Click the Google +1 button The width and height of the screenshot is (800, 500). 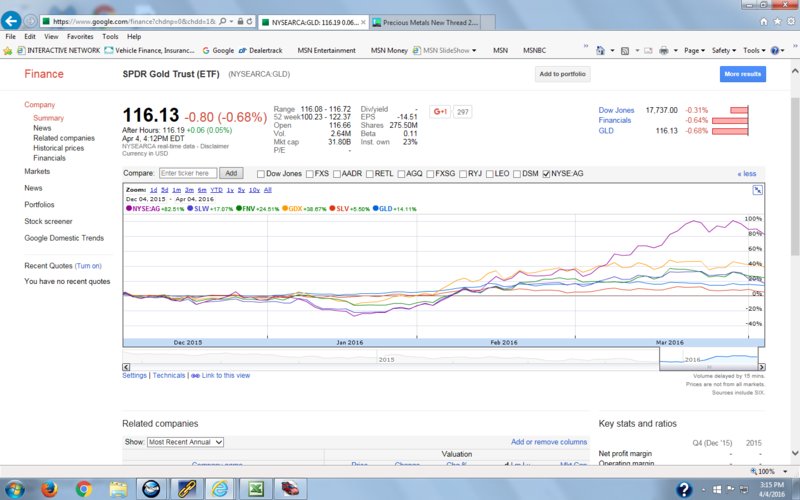(440, 112)
